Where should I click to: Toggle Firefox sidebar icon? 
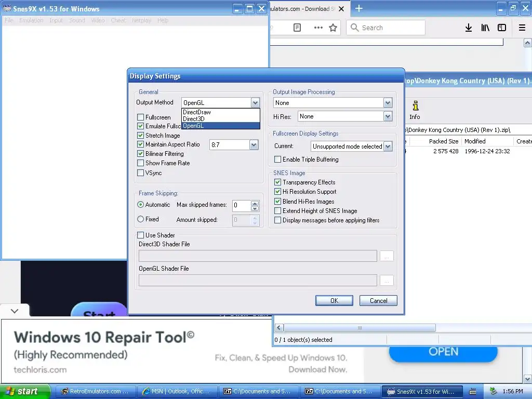click(x=502, y=28)
